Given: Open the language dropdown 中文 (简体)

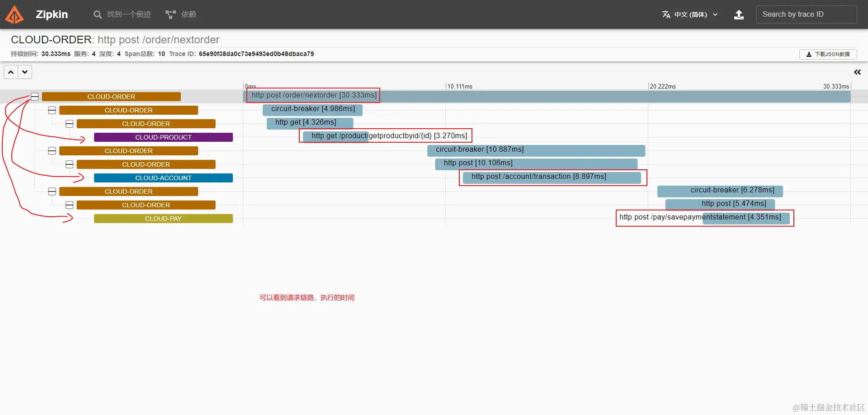Looking at the screenshot, I should click(690, 14).
